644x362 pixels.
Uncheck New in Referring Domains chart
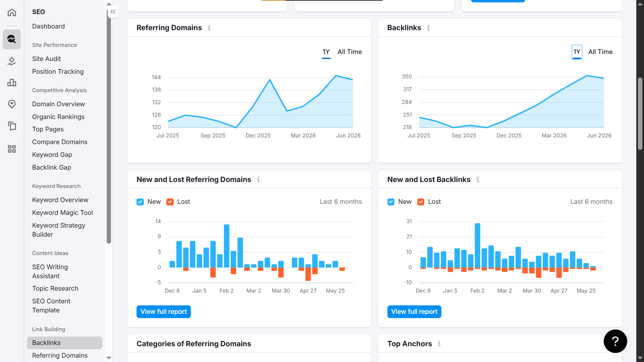(140, 202)
